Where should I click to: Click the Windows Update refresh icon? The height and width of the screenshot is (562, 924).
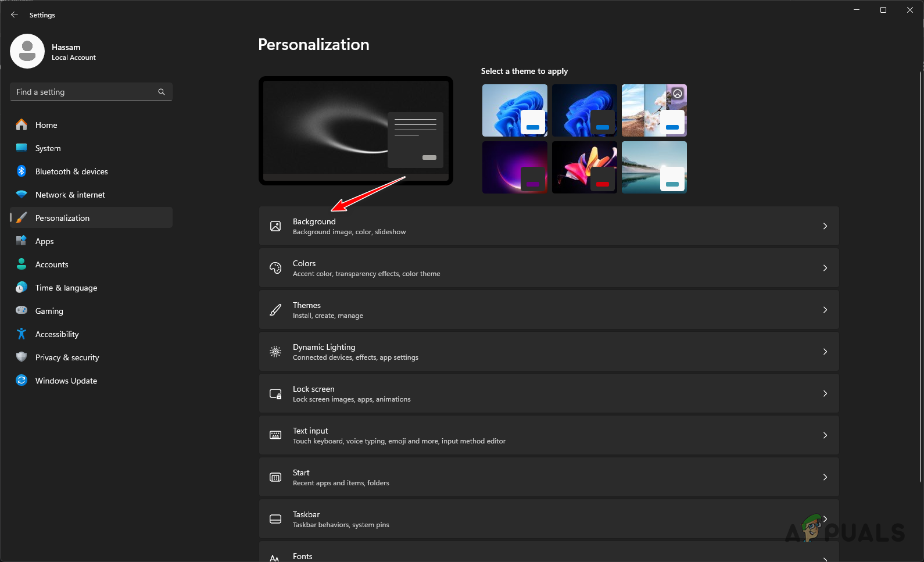[22, 381]
